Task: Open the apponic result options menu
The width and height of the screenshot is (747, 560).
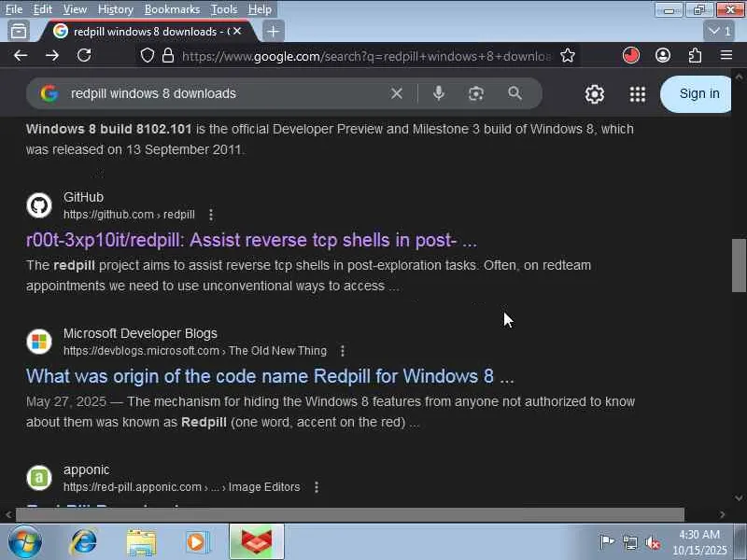Action: (317, 487)
